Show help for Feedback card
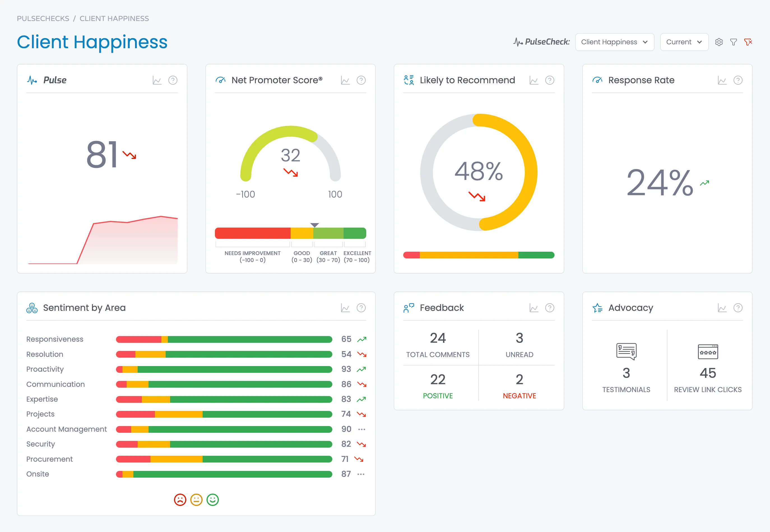Viewport: 770px width, 532px height. pyautogui.click(x=550, y=308)
